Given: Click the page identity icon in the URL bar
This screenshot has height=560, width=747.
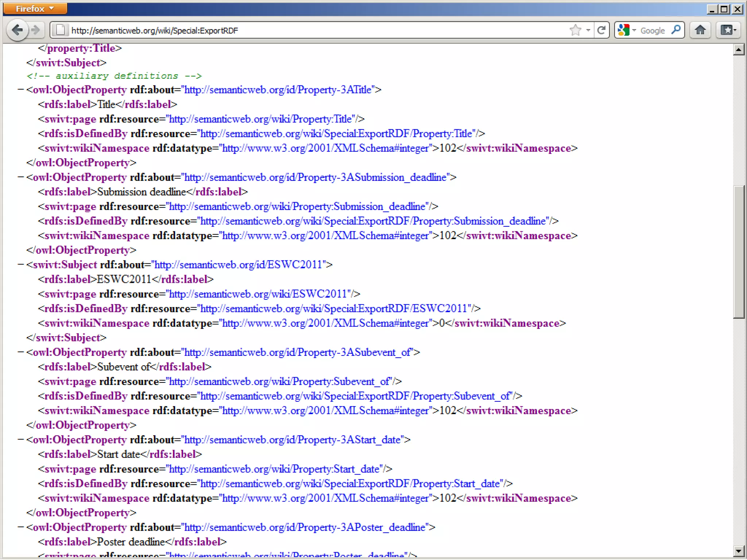Looking at the screenshot, I should pos(61,30).
